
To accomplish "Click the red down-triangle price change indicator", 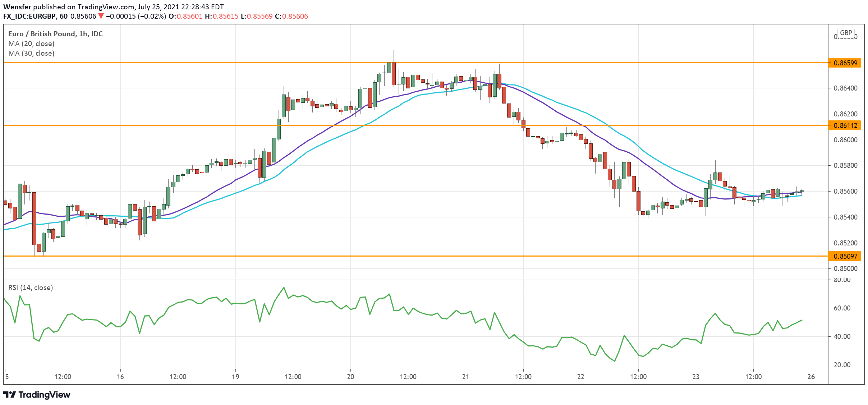I will click(x=101, y=16).
